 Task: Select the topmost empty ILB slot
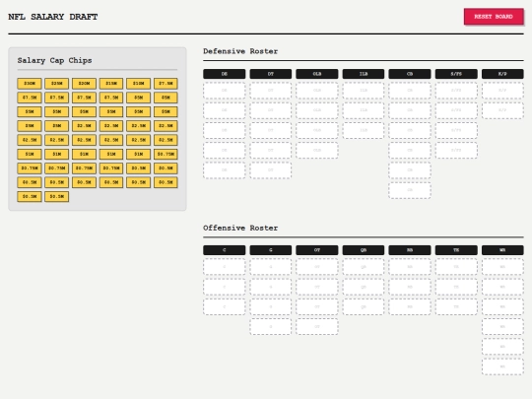point(364,91)
